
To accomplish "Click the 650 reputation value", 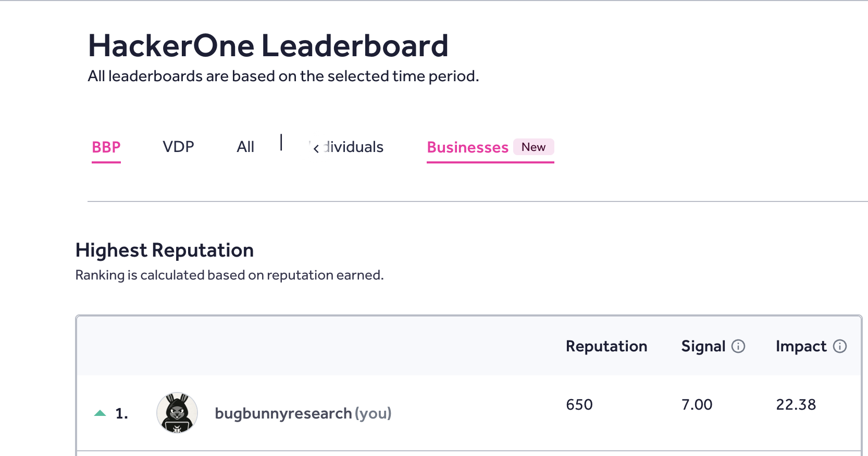I will [579, 404].
